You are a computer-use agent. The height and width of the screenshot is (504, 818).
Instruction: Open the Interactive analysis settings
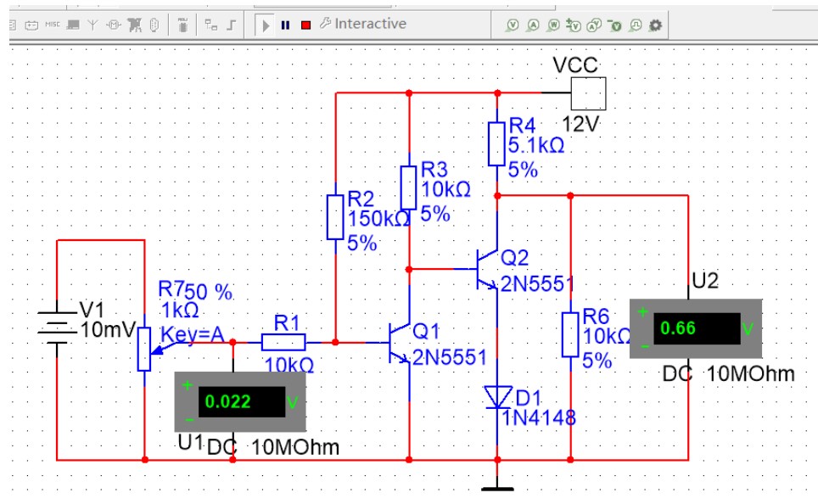(361, 24)
